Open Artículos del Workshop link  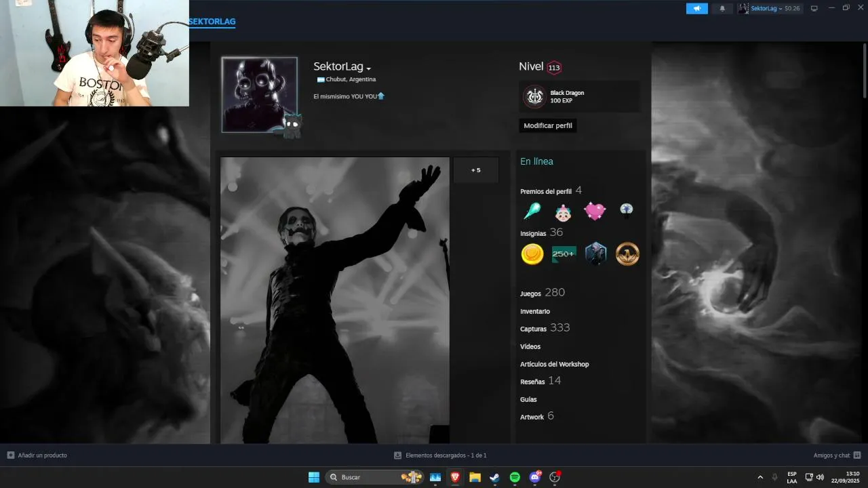pos(555,365)
